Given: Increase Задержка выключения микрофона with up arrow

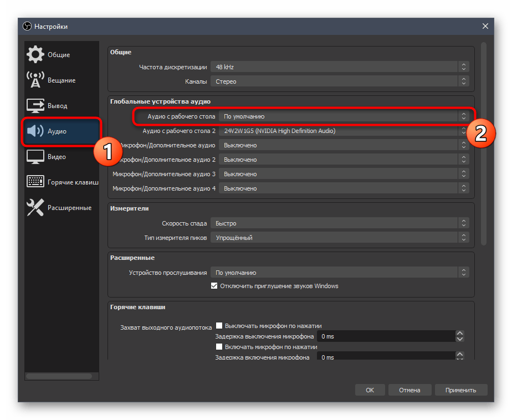Looking at the screenshot, I should [460, 333].
